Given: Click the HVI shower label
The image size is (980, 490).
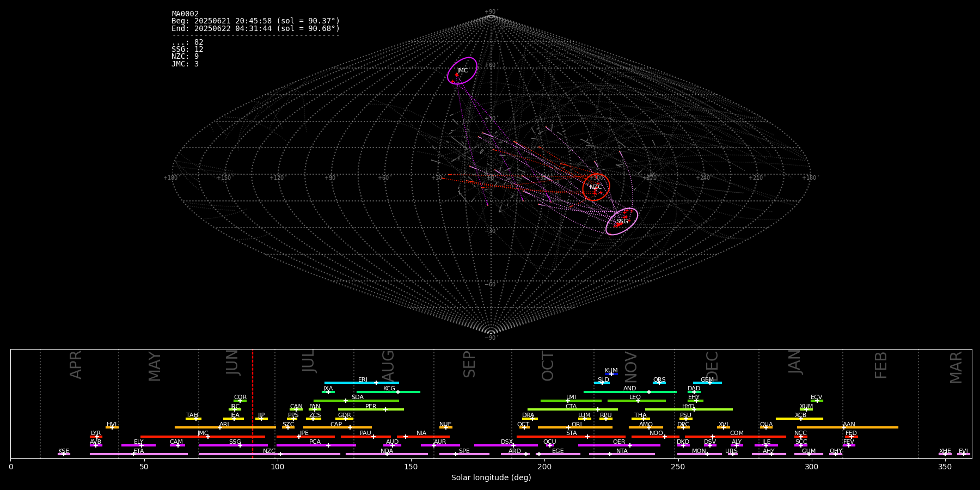Looking at the screenshot, I should (x=112, y=425).
